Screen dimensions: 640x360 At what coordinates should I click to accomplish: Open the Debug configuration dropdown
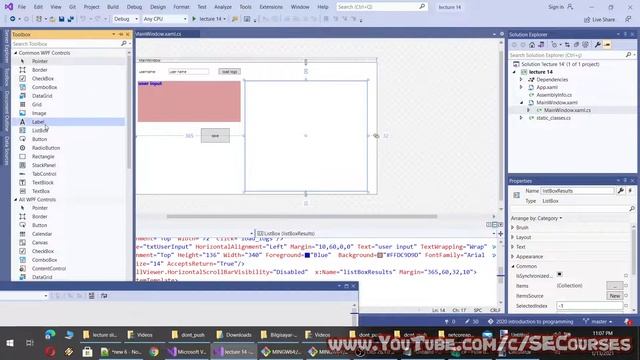click(x=126, y=19)
